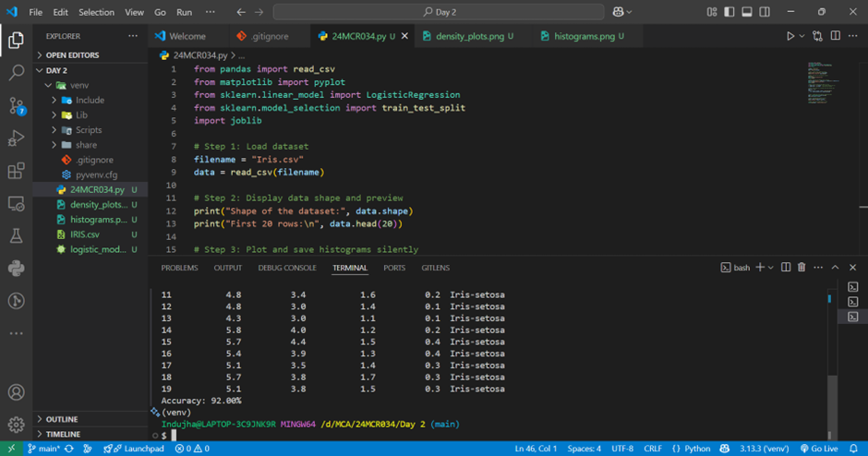Open the Search view in activity bar

pyautogui.click(x=16, y=73)
